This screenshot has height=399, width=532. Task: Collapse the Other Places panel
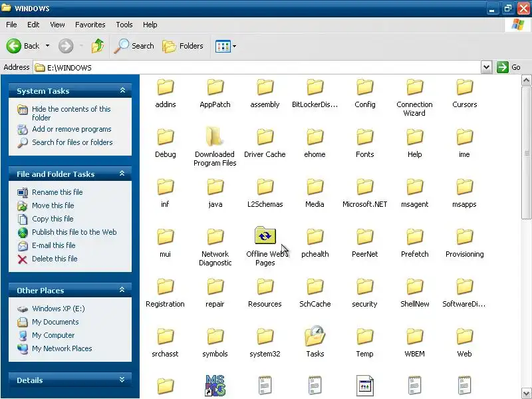[x=122, y=290]
